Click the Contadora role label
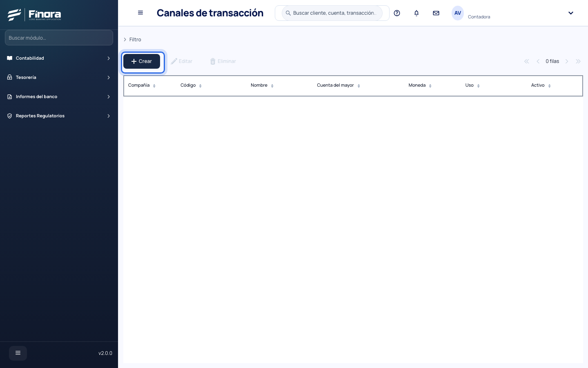 pos(479,17)
